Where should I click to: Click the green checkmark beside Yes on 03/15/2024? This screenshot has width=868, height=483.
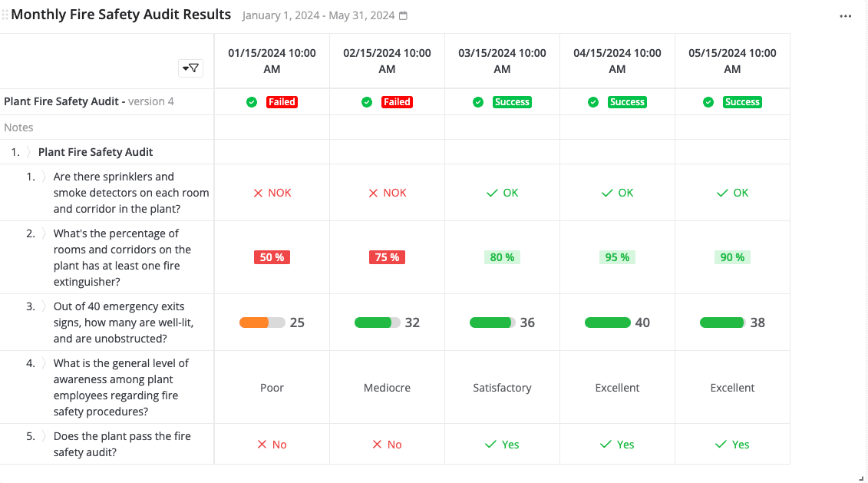489,444
